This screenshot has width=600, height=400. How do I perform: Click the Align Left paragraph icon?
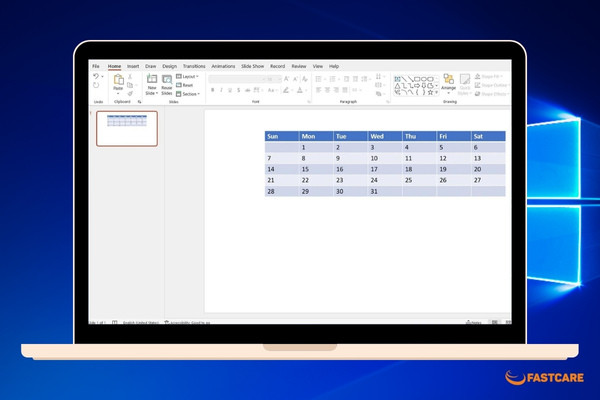318,90
